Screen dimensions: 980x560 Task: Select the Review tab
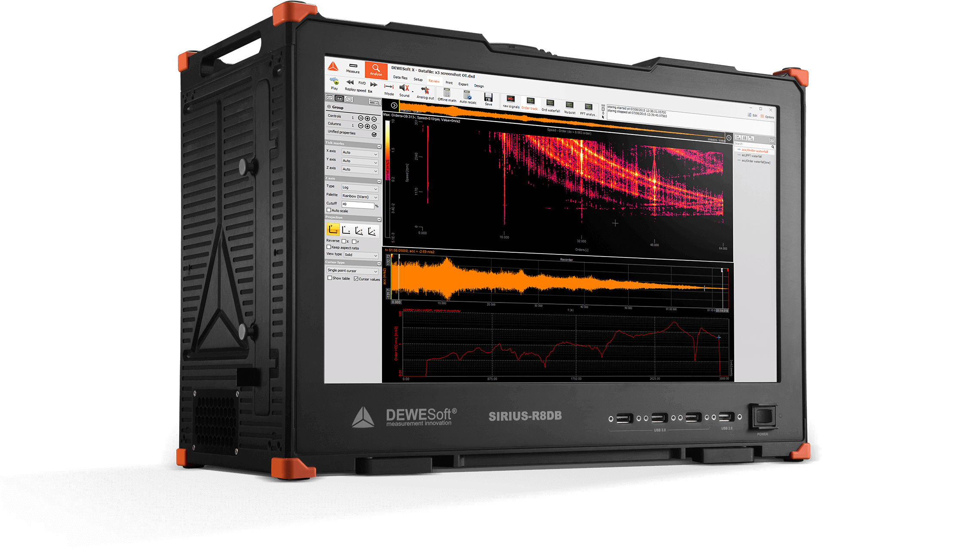pyautogui.click(x=434, y=81)
